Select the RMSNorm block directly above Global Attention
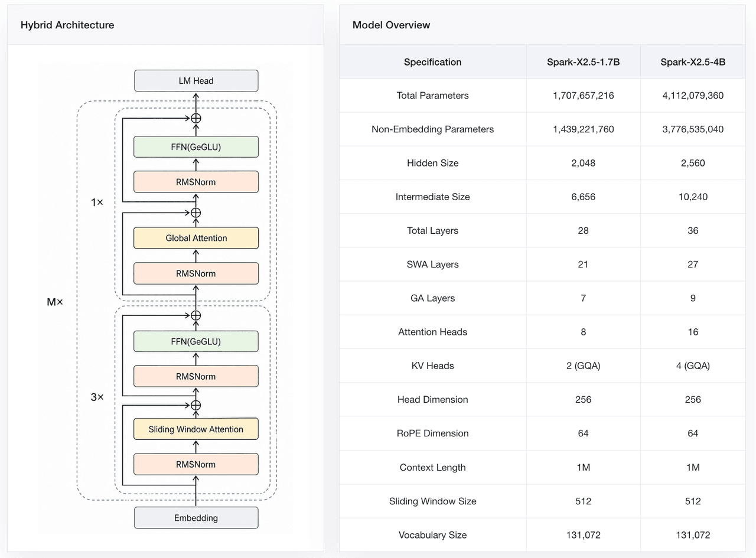The width and height of the screenshot is (756, 558). click(196, 182)
